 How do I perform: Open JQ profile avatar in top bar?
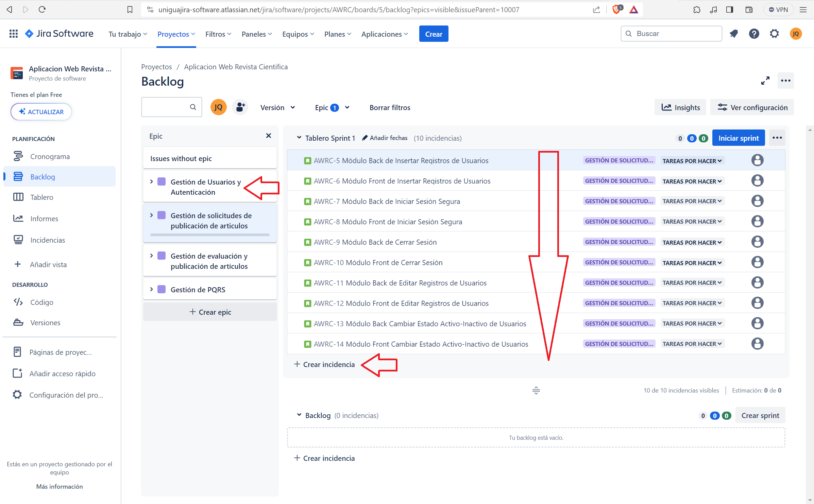coord(796,34)
